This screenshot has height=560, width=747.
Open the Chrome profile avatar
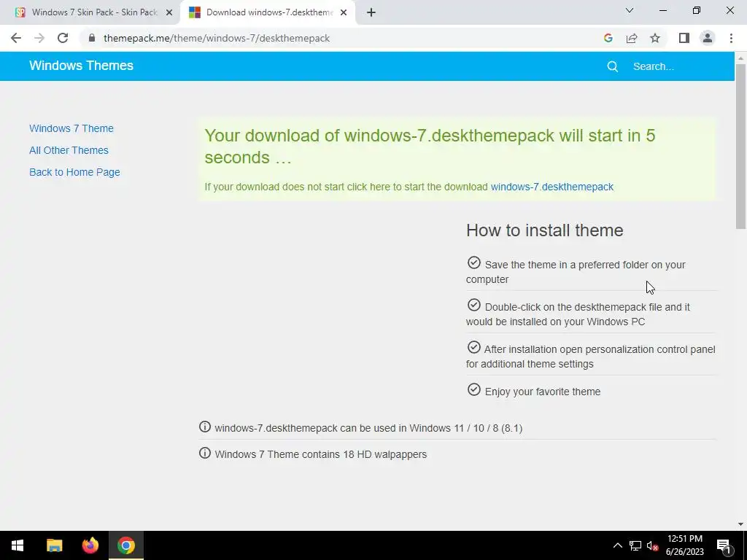point(708,38)
